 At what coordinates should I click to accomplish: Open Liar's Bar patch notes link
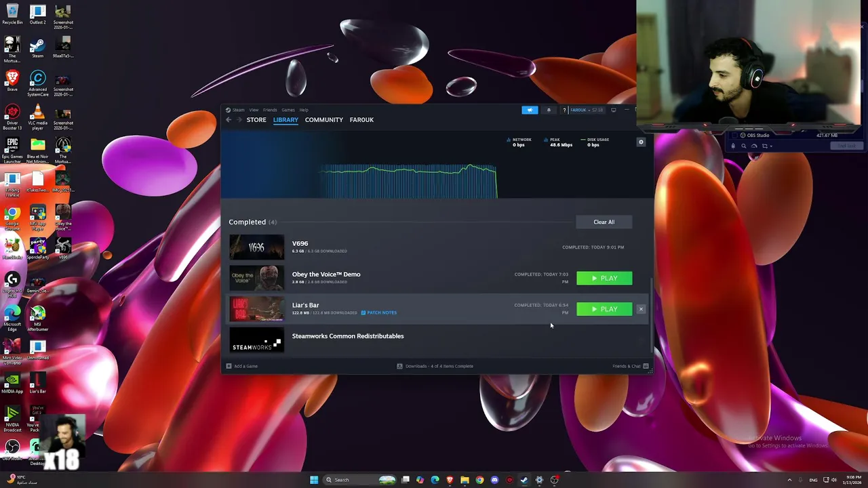(379, 312)
